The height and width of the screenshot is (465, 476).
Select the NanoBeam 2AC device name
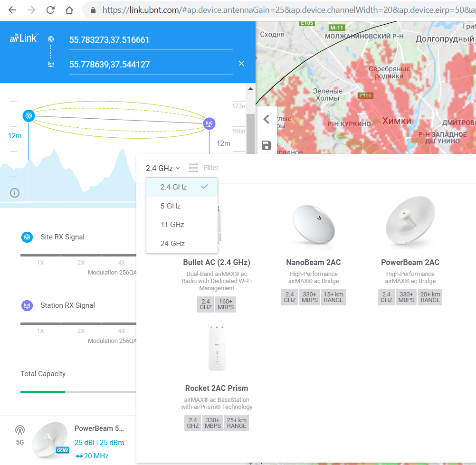pyautogui.click(x=313, y=262)
